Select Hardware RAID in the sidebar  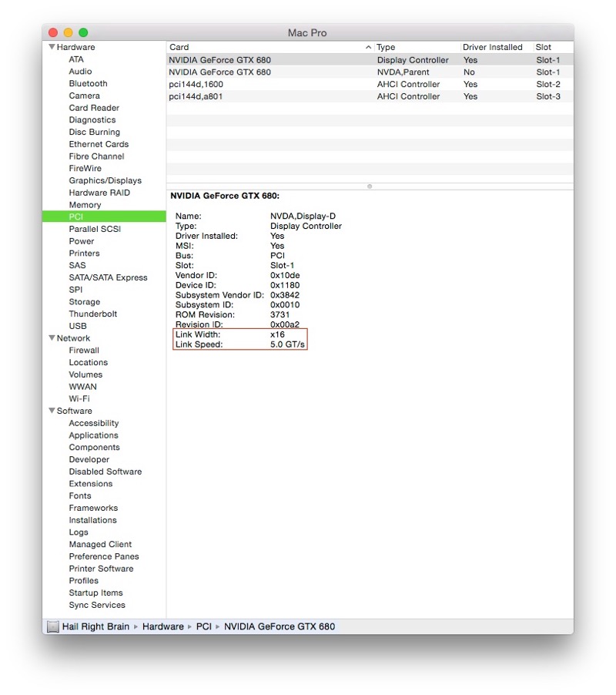[x=99, y=193]
